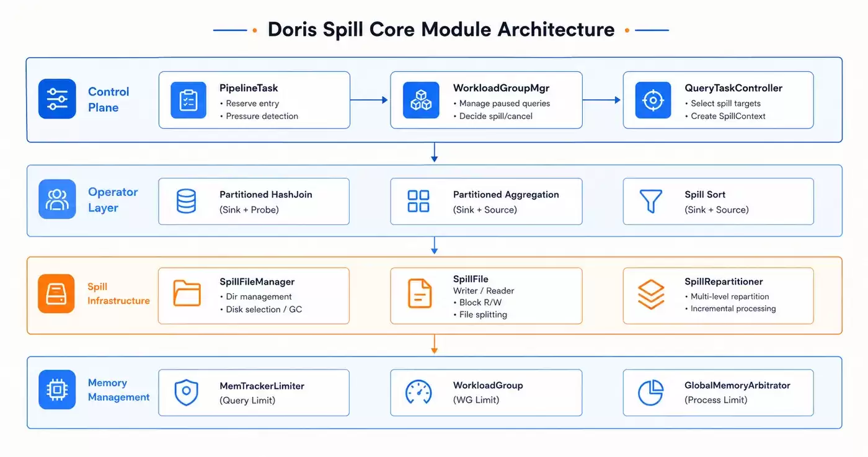Click '(Sink + Source)' under Partitioned Aggregation
This screenshot has height=457, width=868.
[485, 210]
